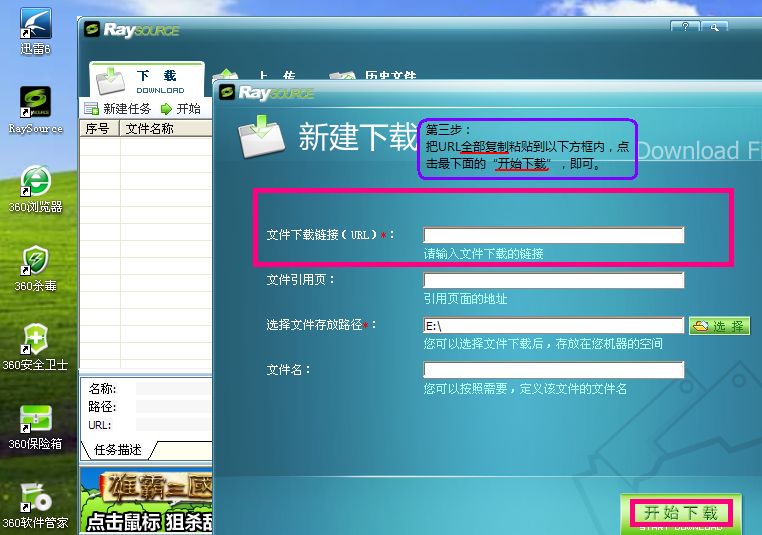Viewport: 762px width, 535px height.
Task: Click the 路径 field in details panel
Action: point(173,407)
